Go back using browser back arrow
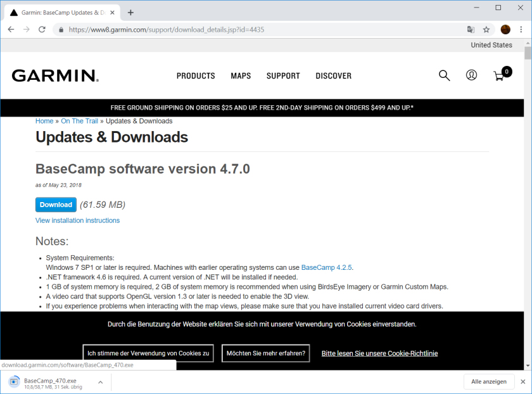532x394 pixels. 11,29
